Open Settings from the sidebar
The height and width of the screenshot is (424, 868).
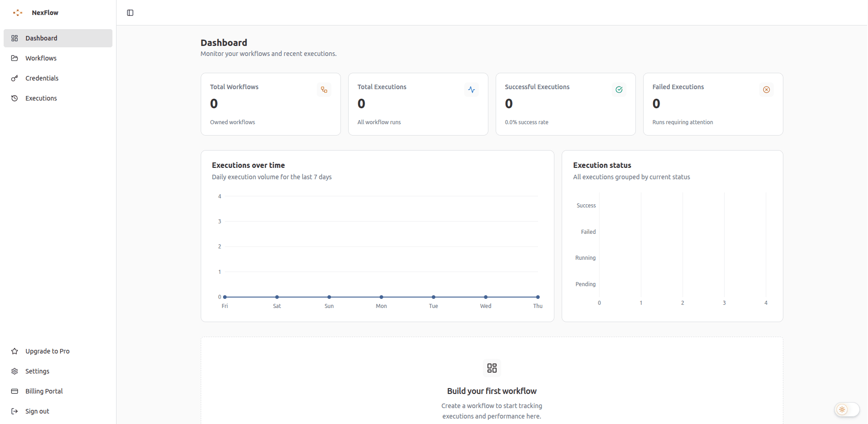pyautogui.click(x=58, y=371)
